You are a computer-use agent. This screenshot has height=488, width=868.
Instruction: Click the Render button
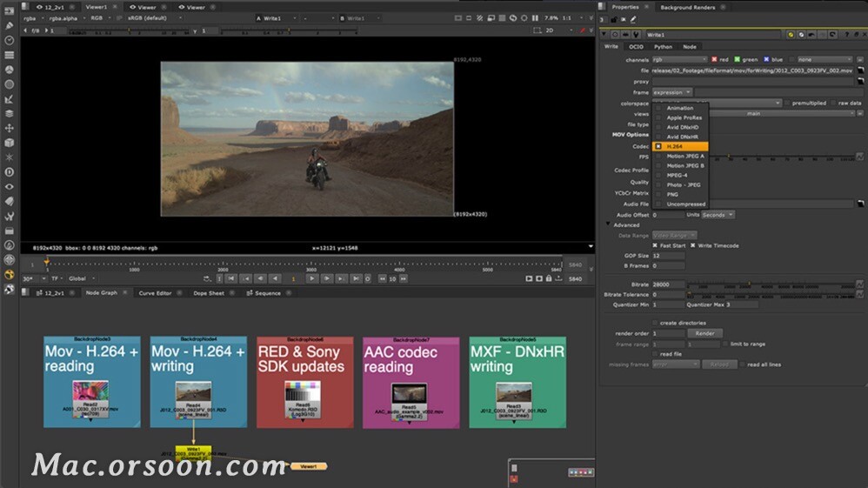[x=704, y=333]
